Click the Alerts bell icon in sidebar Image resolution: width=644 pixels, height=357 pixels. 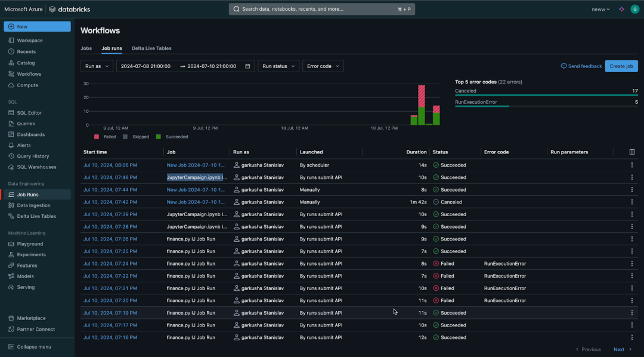point(11,145)
